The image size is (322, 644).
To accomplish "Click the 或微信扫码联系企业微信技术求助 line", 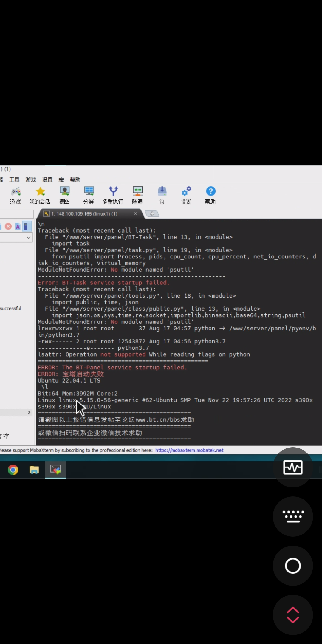I will point(90,433).
